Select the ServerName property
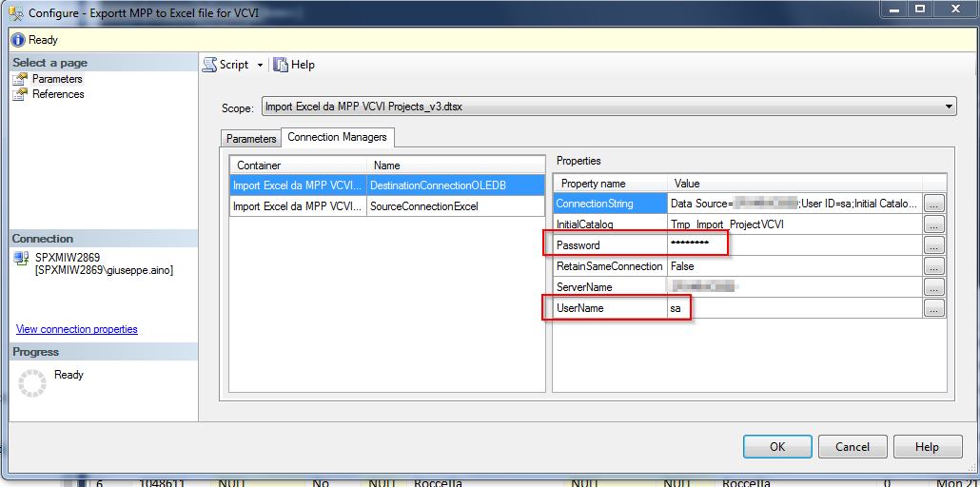The height and width of the screenshot is (487, 980). [x=611, y=287]
